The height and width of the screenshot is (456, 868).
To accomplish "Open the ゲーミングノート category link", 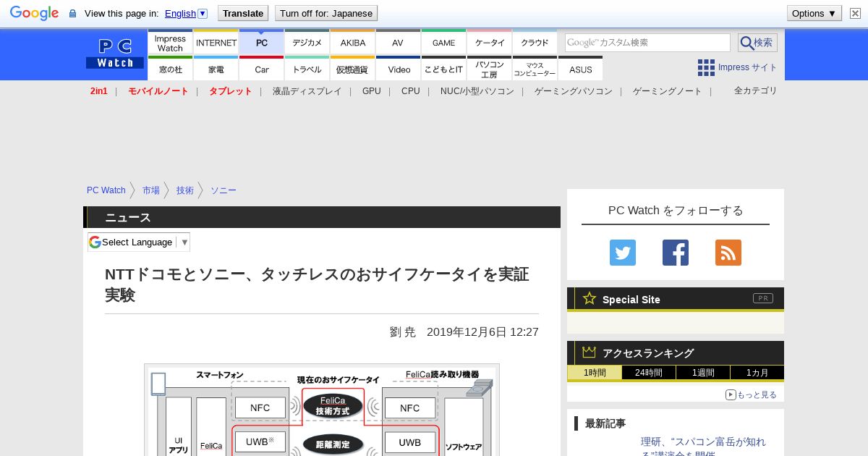I will pos(668,91).
